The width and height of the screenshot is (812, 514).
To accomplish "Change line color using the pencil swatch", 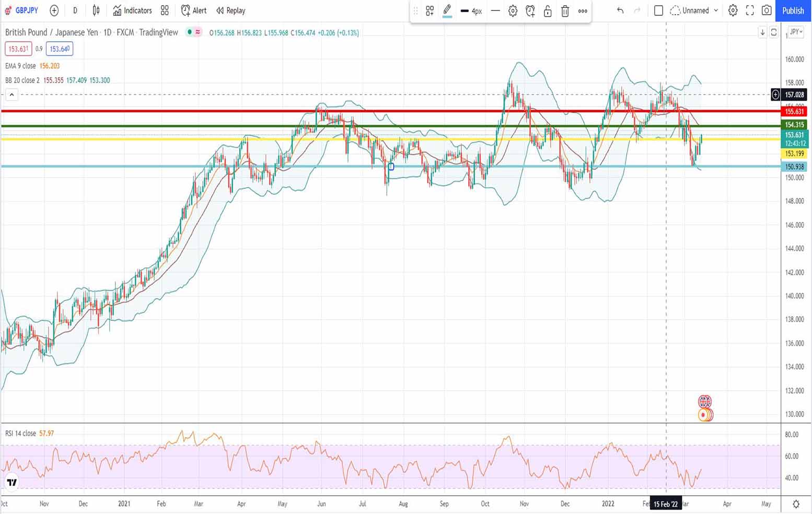I will coord(447,11).
